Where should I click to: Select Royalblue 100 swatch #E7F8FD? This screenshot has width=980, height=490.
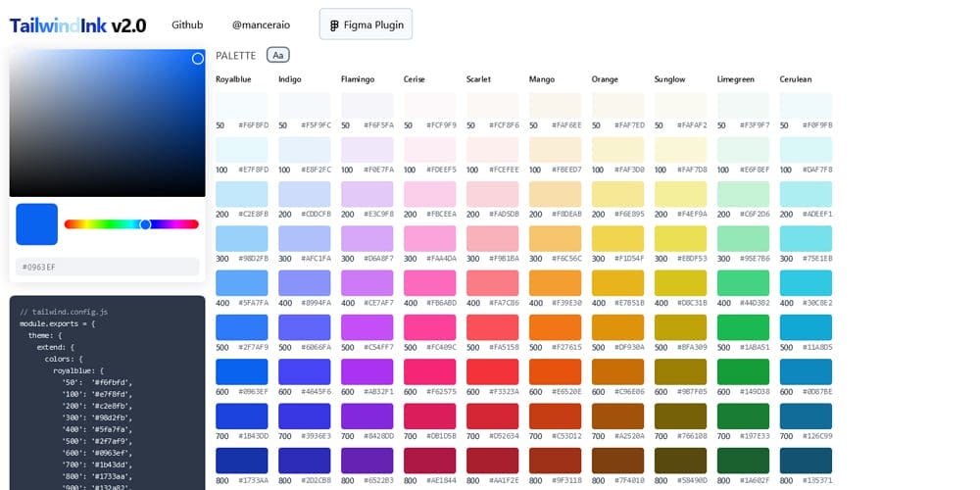tap(242, 150)
